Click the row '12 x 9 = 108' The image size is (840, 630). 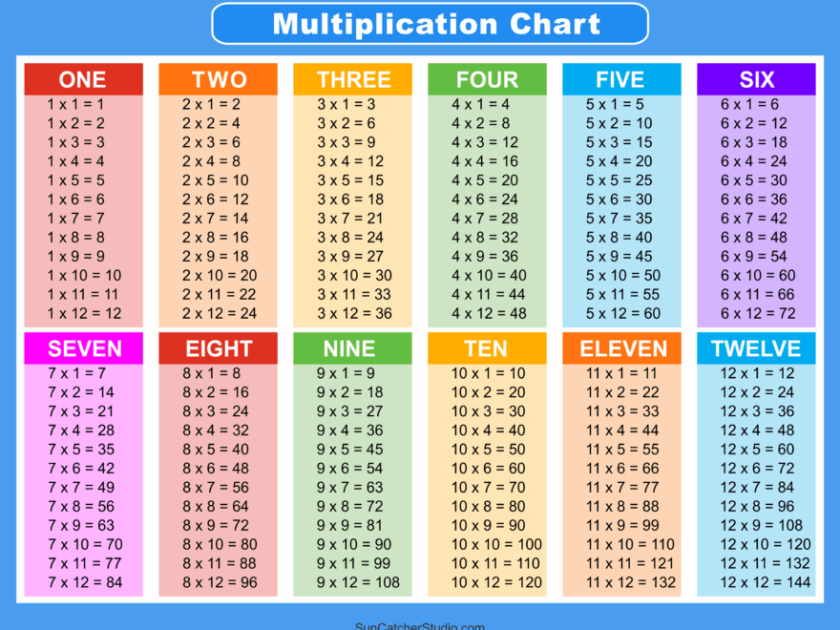click(762, 525)
